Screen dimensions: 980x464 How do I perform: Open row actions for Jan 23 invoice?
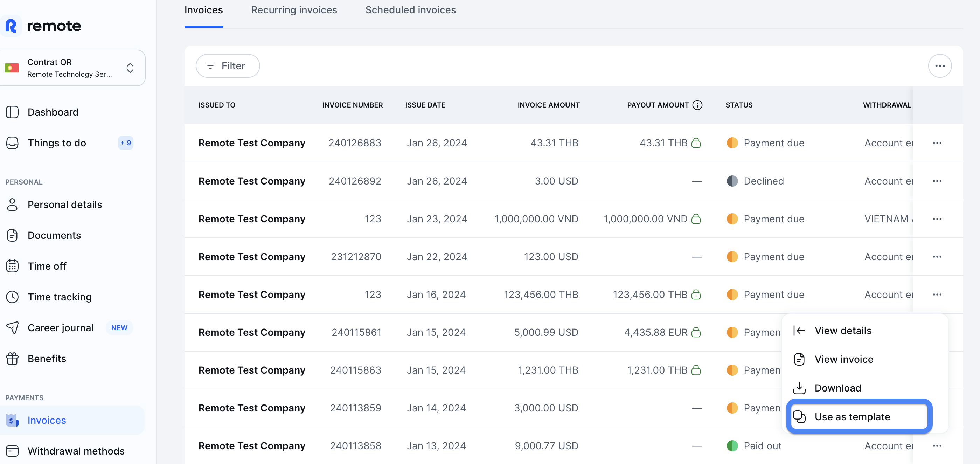coord(937,219)
